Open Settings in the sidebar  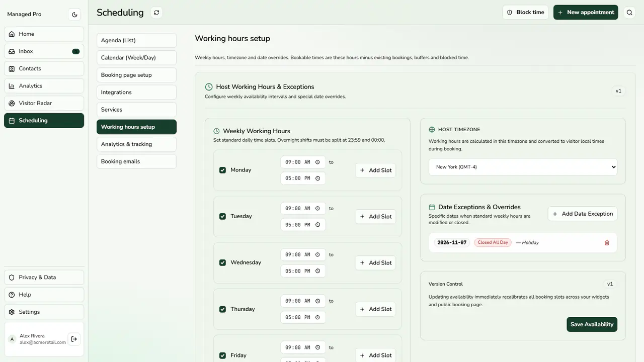coord(44,312)
